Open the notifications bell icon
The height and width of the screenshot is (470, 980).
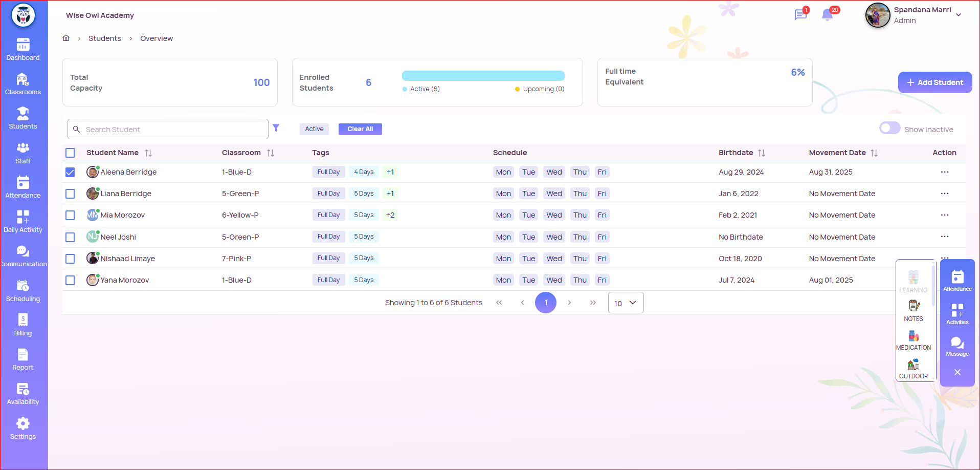tap(827, 15)
